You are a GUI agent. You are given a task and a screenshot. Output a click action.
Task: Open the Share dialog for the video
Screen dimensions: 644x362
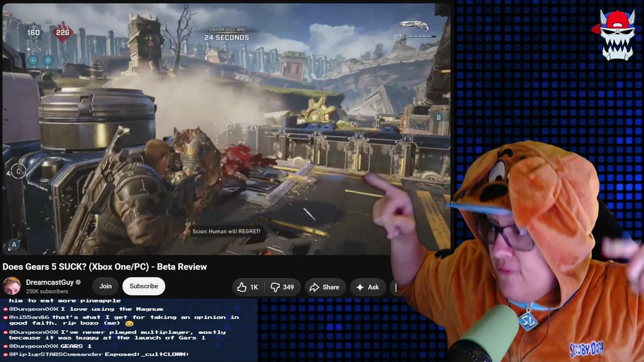[325, 287]
